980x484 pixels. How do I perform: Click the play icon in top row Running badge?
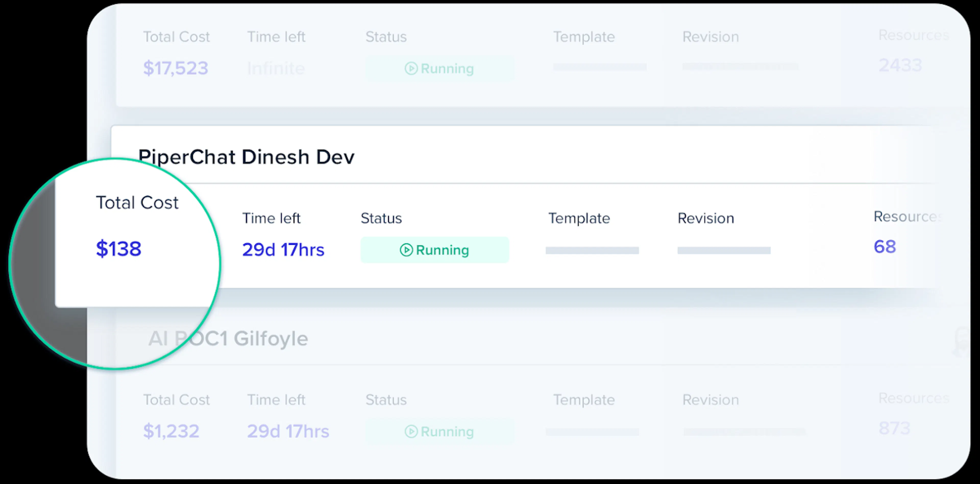click(411, 68)
